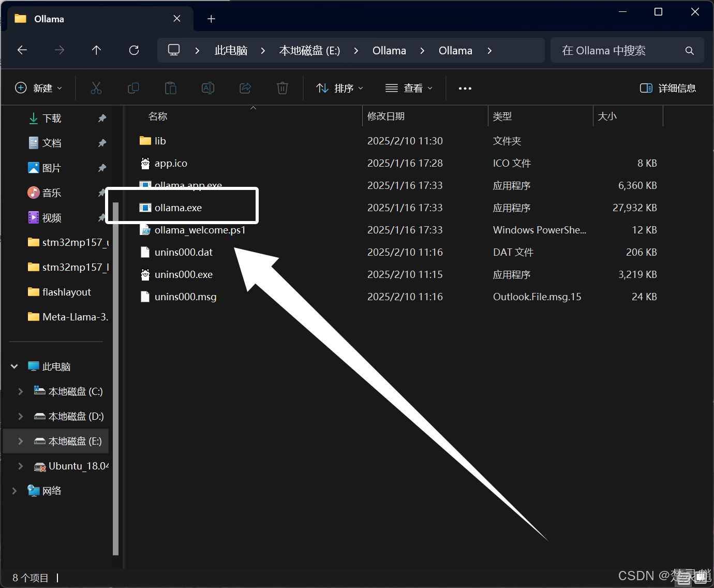Screen dimensions: 714x588
Task: Open the 排序 sort dropdown
Action: pyautogui.click(x=340, y=88)
